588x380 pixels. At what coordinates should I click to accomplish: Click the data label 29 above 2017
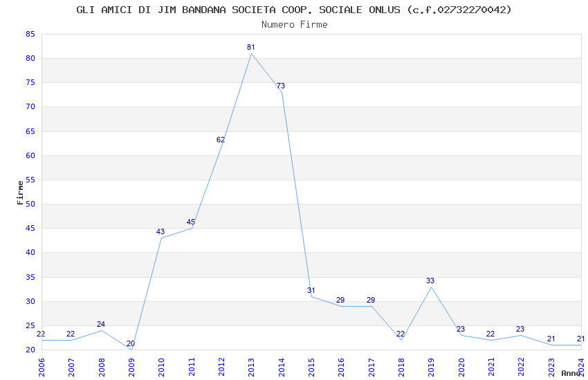371,300
